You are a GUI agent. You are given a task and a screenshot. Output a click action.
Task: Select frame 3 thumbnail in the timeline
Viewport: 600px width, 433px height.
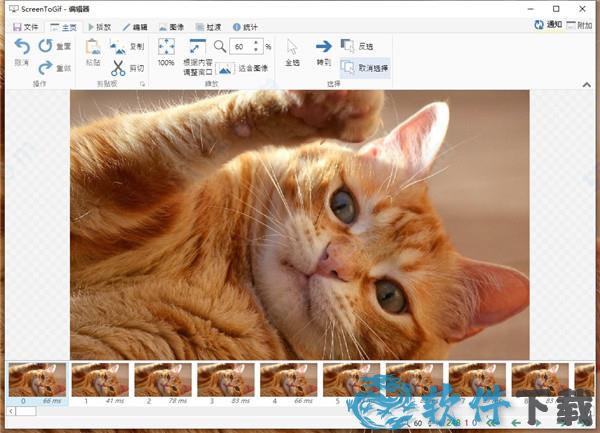tap(226, 380)
